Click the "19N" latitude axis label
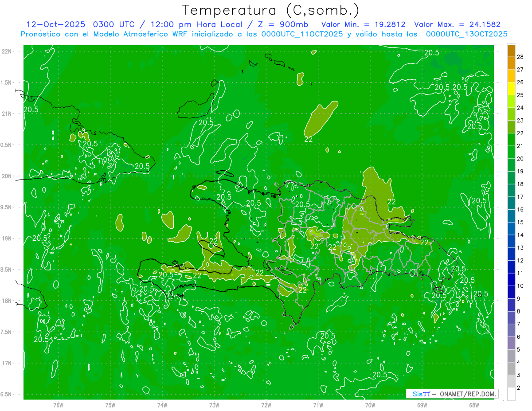Viewport: 532px width, 411px height. tap(7, 239)
